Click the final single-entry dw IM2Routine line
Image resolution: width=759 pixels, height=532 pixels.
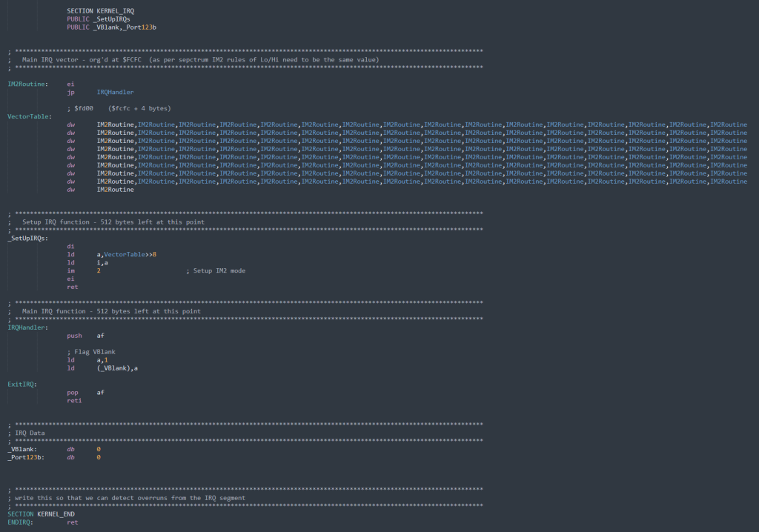(x=115, y=190)
